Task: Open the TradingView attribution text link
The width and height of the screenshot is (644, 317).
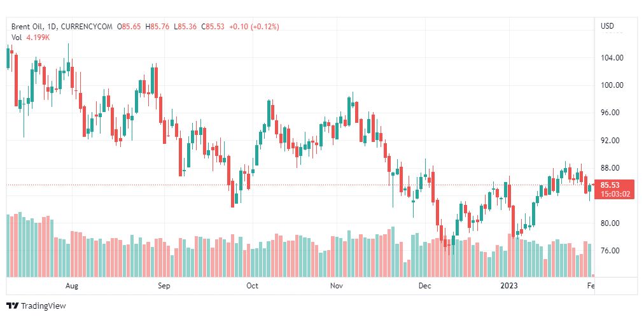Action: pos(43,306)
